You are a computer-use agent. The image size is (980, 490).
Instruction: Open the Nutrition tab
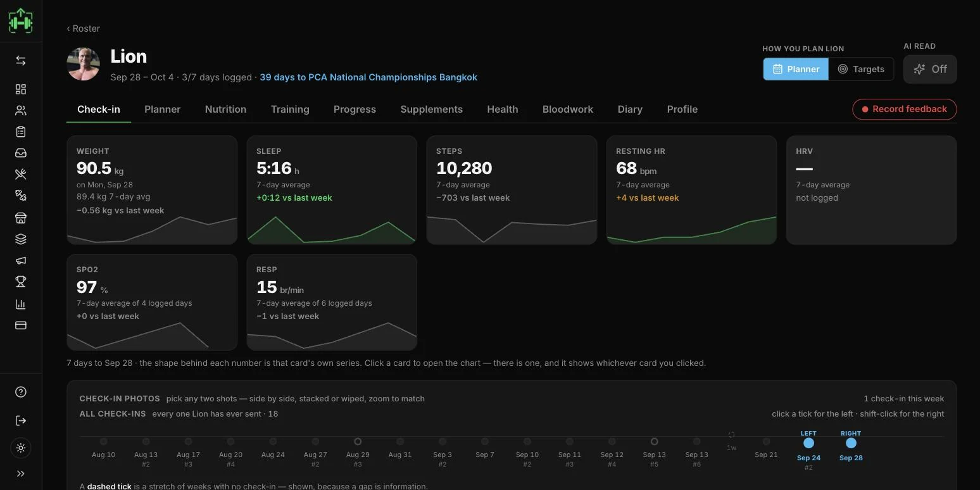225,109
